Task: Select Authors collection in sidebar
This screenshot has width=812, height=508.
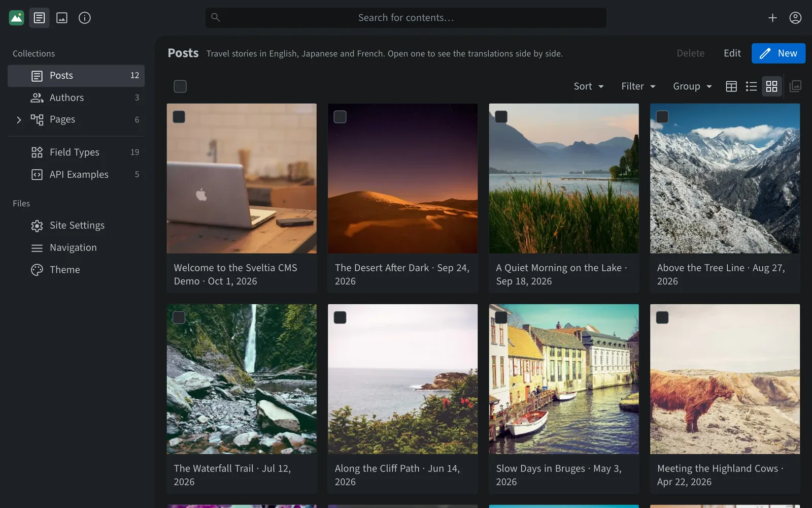Action: click(x=76, y=98)
